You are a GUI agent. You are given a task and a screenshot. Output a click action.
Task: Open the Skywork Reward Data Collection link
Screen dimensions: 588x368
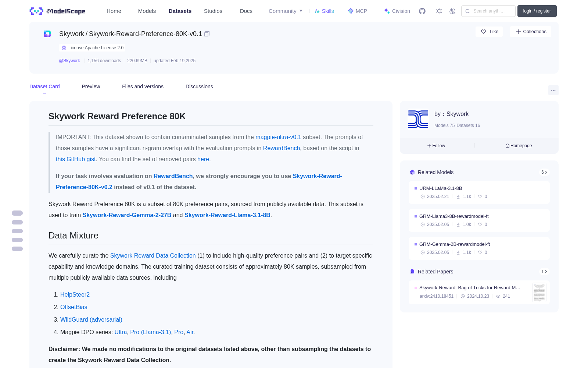153,255
